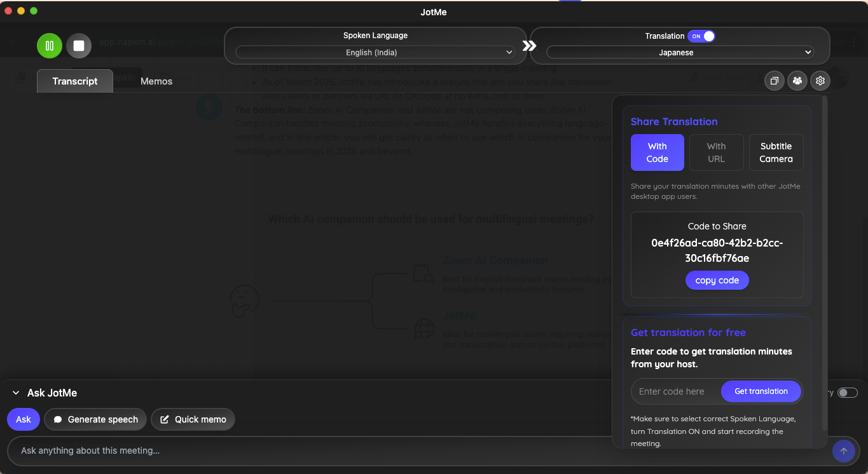868x474 pixels.
Task: Click the share panel vertical scrollbar
Action: tap(825, 262)
